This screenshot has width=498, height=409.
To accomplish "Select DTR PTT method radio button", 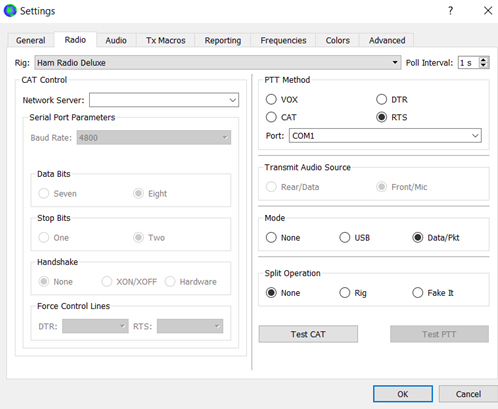I will [x=381, y=99].
